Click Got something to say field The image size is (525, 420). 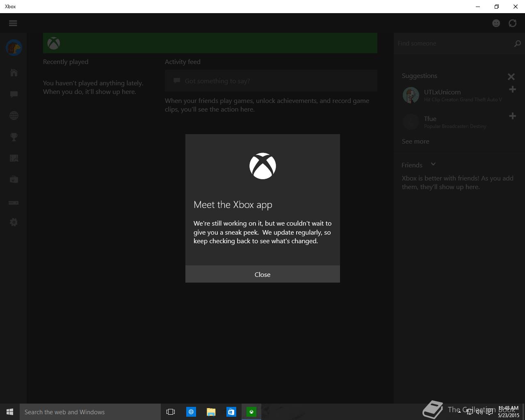271,81
